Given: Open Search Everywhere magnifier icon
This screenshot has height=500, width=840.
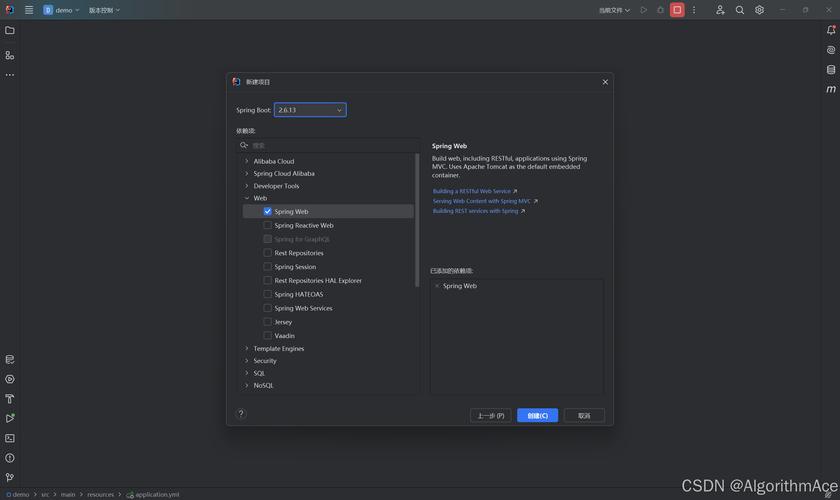Looking at the screenshot, I should pos(740,10).
